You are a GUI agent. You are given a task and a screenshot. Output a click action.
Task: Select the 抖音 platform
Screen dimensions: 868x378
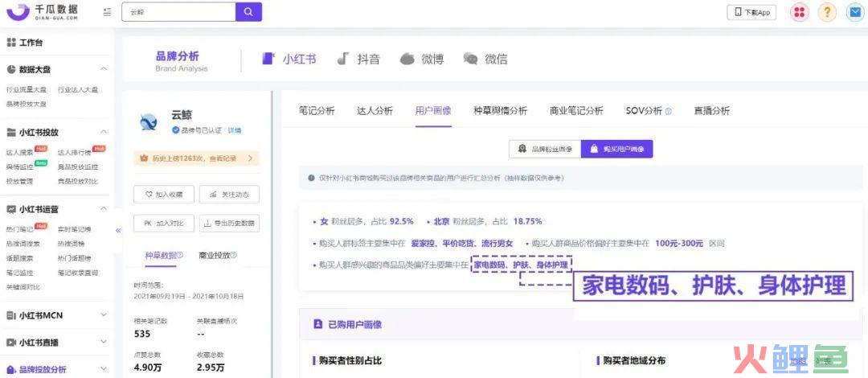click(x=358, y=59)
